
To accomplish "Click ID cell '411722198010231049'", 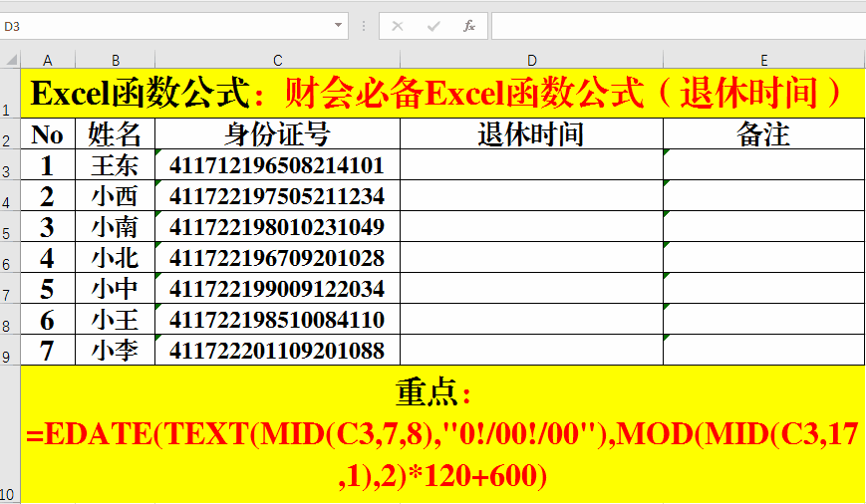I will tap(277, 226).
